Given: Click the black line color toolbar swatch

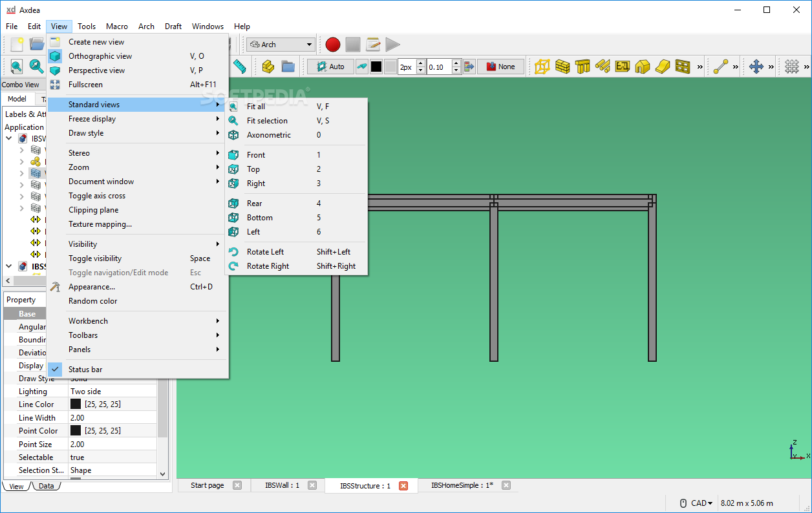Looking at the screenshot, I should click(376, 67).
